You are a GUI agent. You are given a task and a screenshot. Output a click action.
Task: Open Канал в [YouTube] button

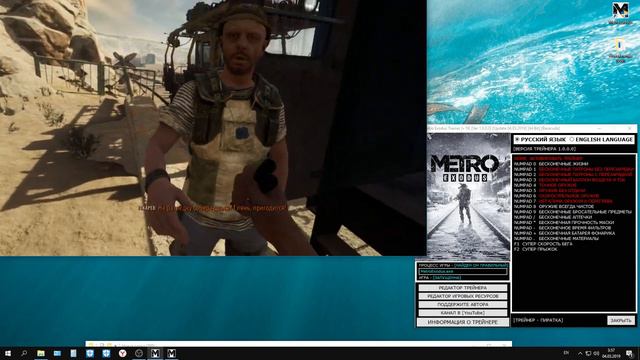coord(462,313)
